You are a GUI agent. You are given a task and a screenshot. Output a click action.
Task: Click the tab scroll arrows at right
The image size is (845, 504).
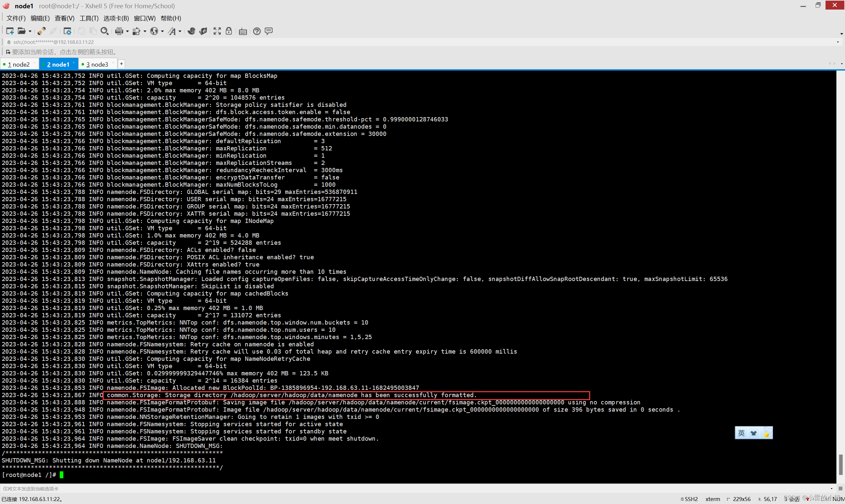point(832,64)
